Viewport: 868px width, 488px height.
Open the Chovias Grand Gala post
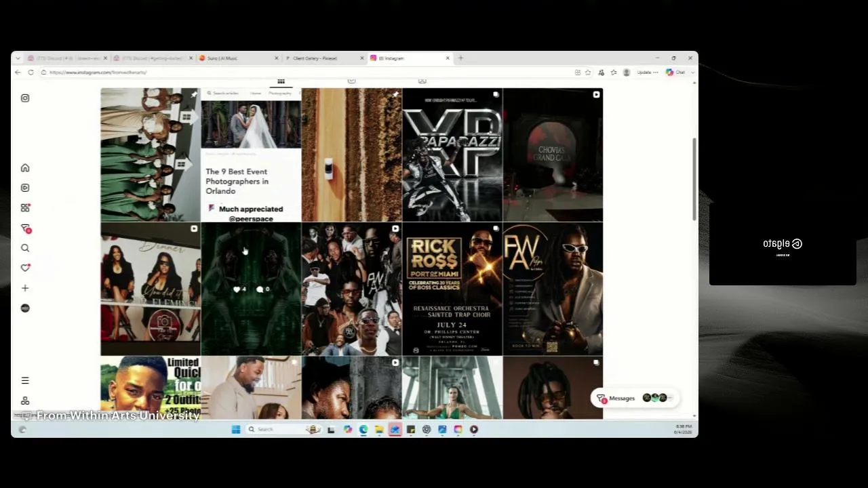pyautogui.click(x=553, y=155)
